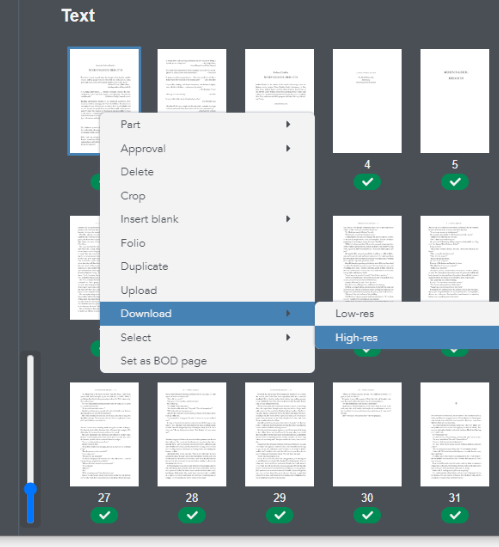Screen dimensions: 499x547
Task: Click the thumbnail zoom slider handle
Action: (x=30, y=489)
